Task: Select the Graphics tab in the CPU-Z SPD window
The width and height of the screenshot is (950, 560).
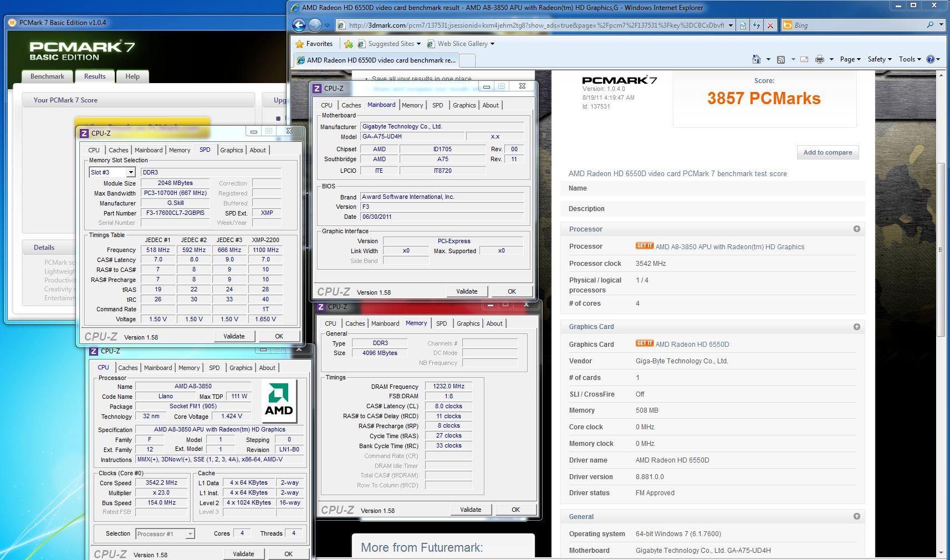Action: point(231,150)
